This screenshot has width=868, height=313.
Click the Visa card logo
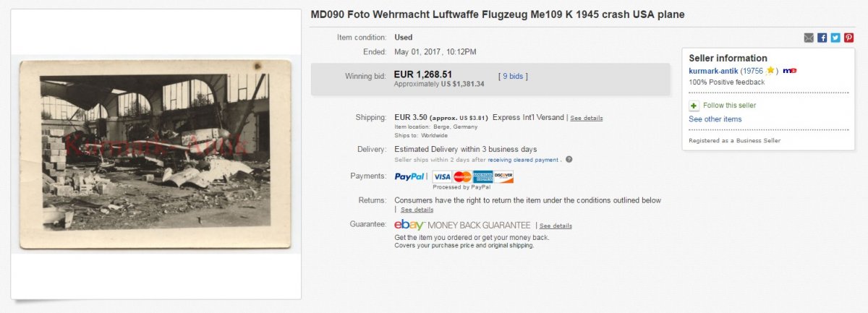pyautogui.click(x=442, y=176)
